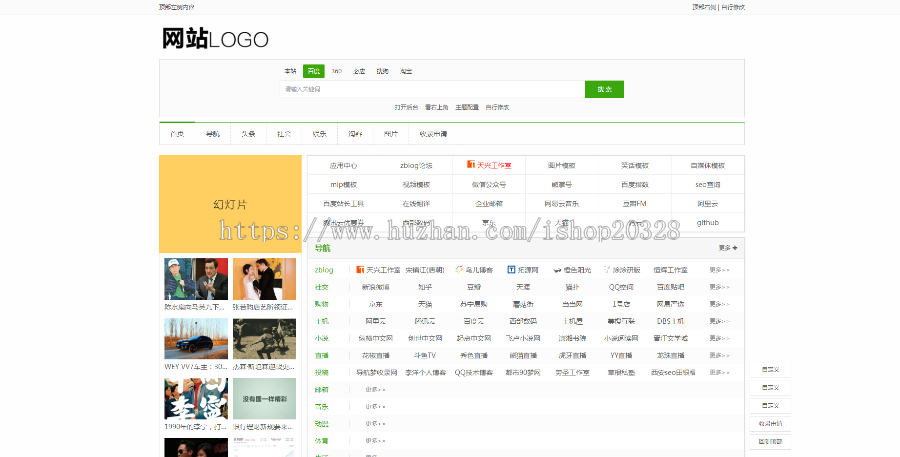Open the 网站LOGO site logo
This screenshot has width=900, height=457.
point(215,38)
